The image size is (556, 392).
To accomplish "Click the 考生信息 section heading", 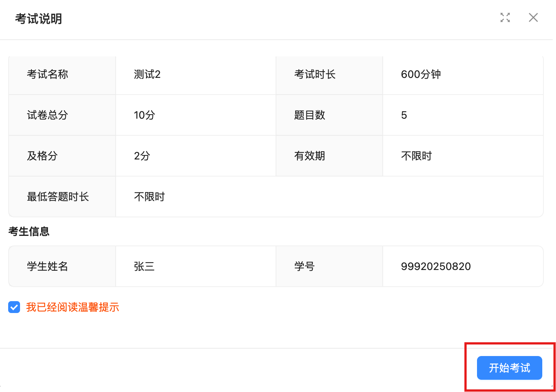I will [x=29, y=231].
